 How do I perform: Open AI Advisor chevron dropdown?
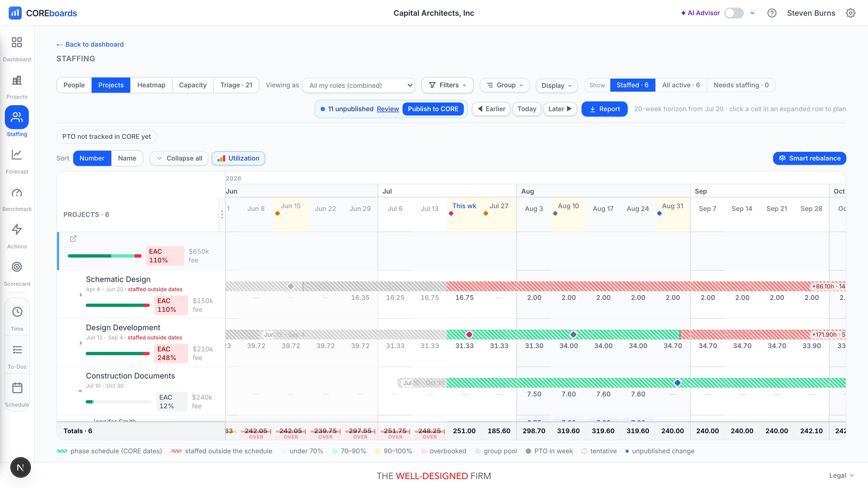point(752,13)
